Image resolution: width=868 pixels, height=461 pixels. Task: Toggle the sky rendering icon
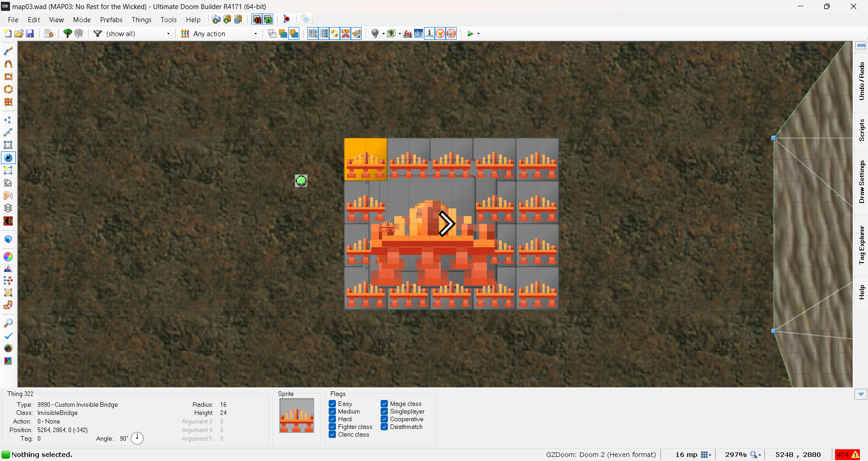(419, 33)
